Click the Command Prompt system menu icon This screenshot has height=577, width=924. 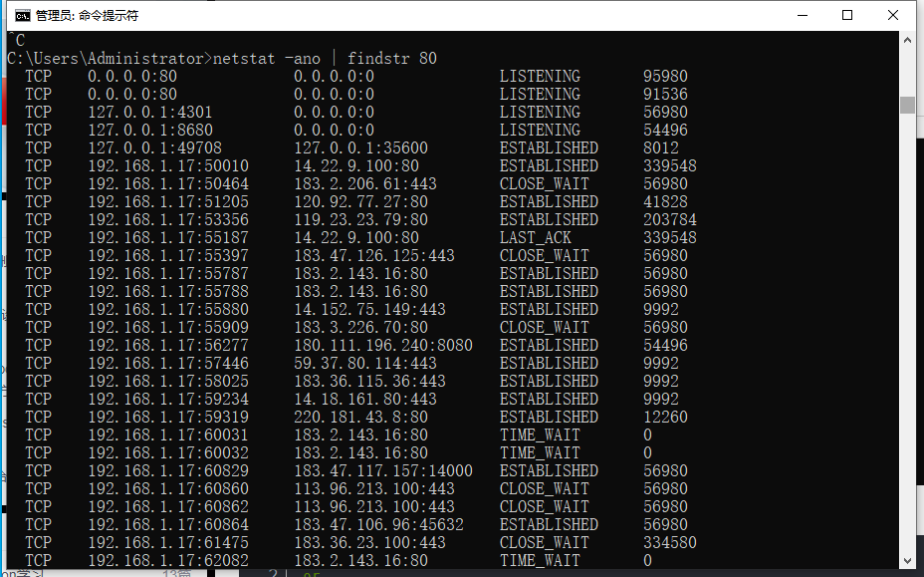click(x=20, y=15)
